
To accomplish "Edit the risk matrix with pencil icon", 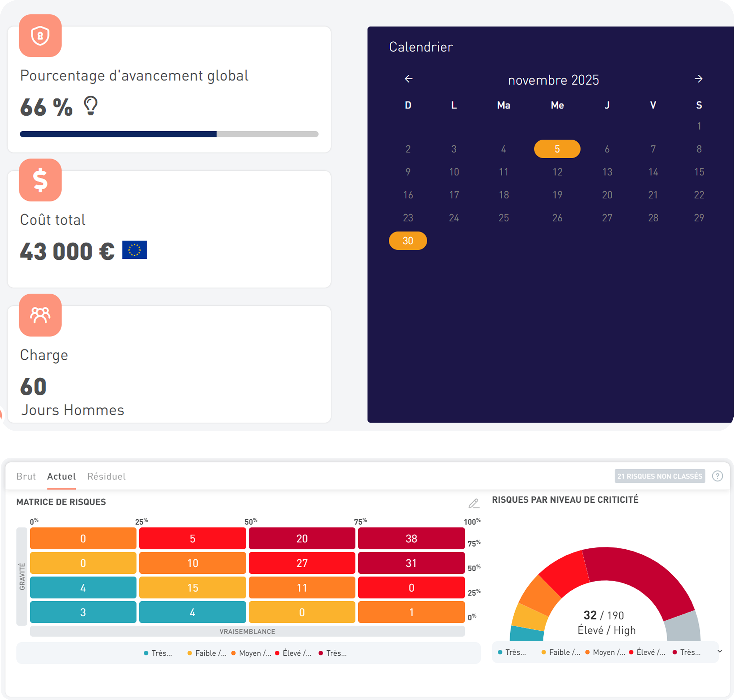I will point(474,503).
